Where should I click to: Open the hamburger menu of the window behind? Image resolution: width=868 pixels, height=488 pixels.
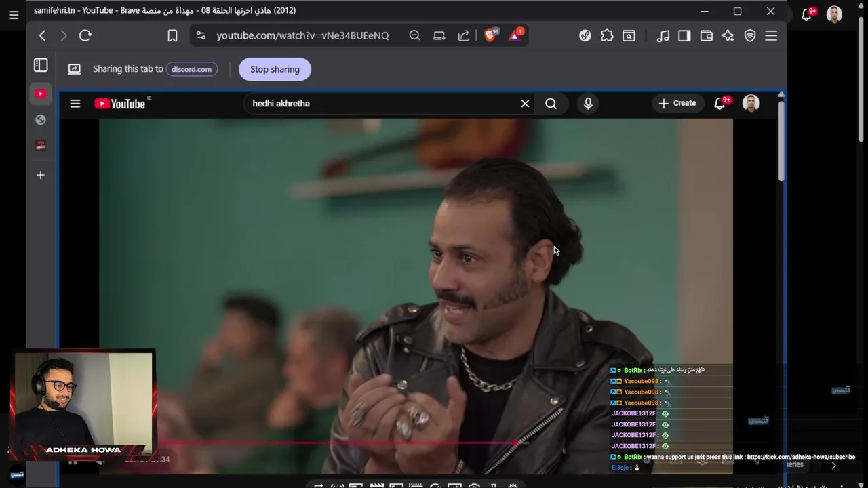14,15
